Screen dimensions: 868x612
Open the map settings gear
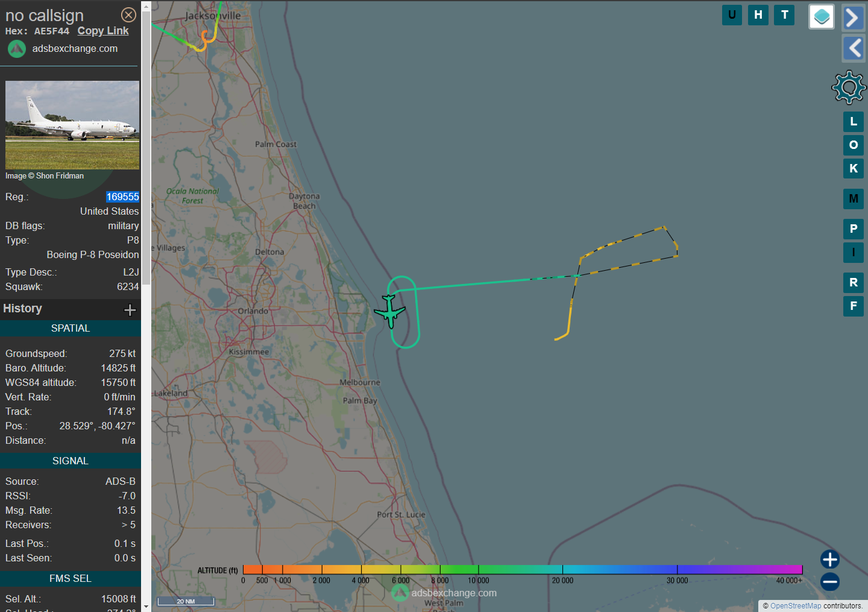849,87
